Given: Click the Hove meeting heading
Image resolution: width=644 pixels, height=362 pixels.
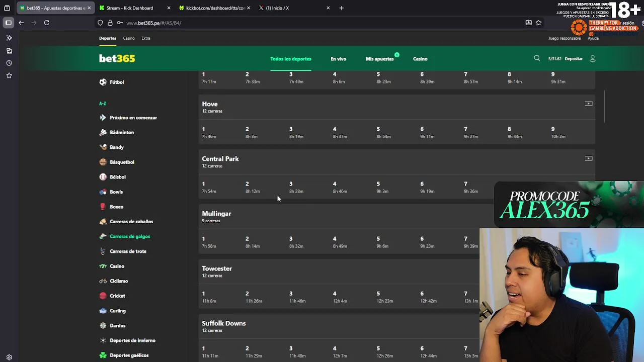Looking at the screenshot, I should point(210,104).
